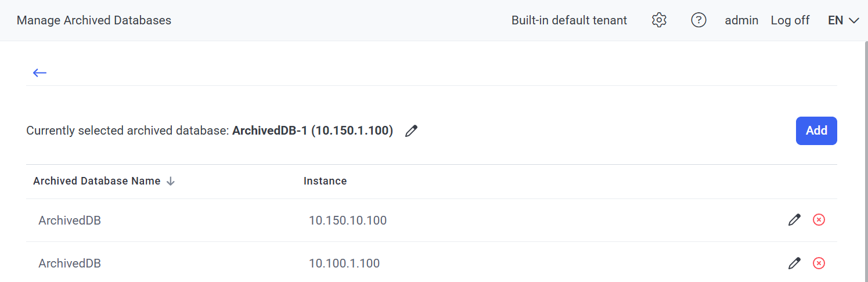
Task: Click the 10.100.1.100 instance cell
Action: point(344,263)
